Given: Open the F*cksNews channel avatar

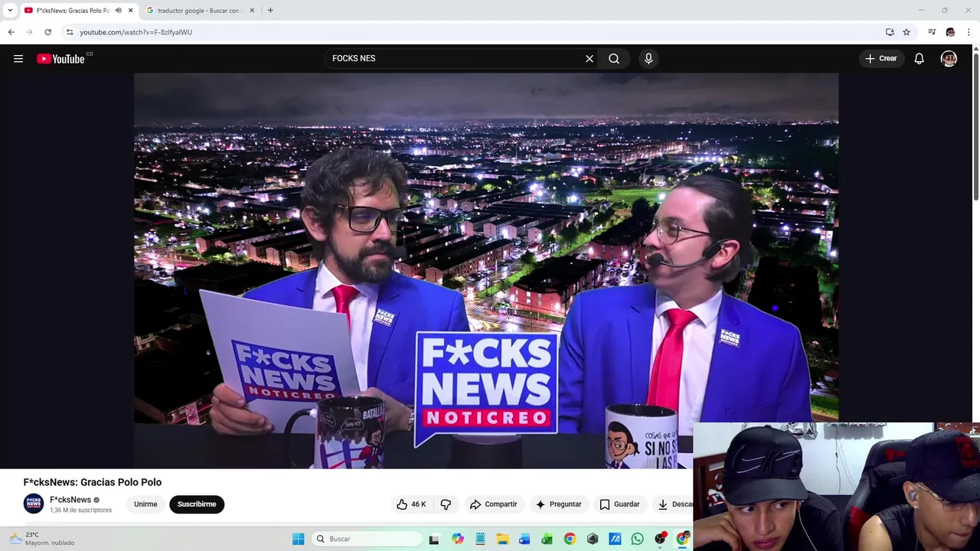Looking at the screenshot, I should coord(34,504).
